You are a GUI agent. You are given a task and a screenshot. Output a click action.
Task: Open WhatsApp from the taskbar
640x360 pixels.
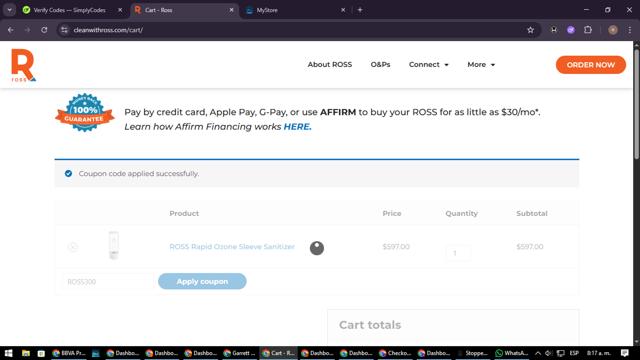tap(511, 353)
